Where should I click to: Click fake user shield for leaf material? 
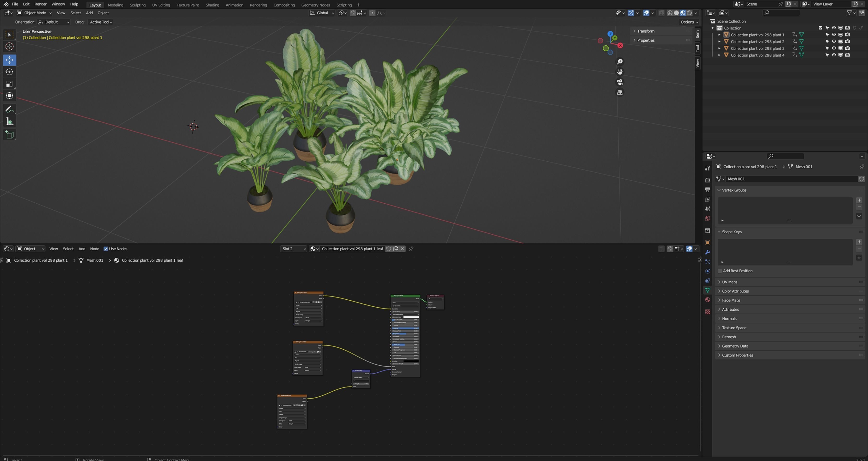point(389,249)
